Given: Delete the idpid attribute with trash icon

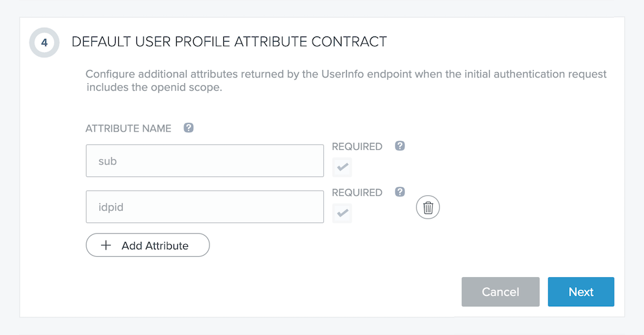Looking at the screenshot, I should pos(428,207).
